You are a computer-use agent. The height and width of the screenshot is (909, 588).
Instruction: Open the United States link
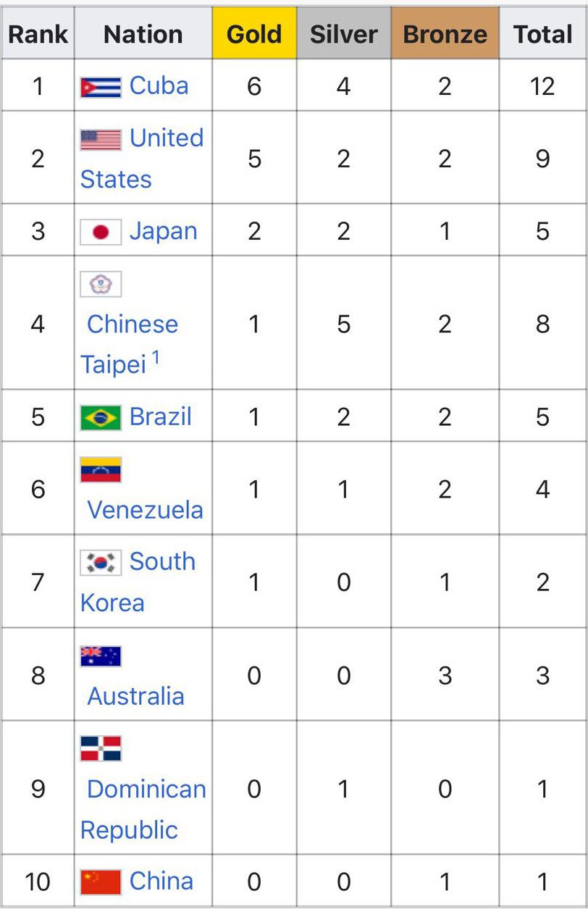(x=142, y=159)
